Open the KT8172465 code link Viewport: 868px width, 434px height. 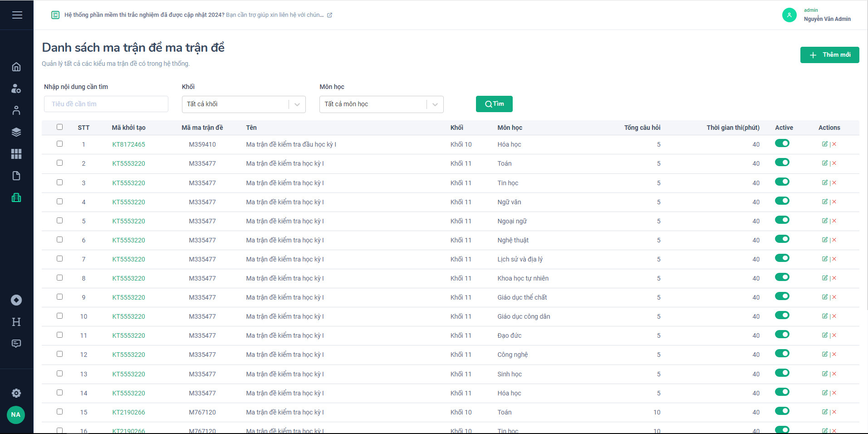[129, 144]
